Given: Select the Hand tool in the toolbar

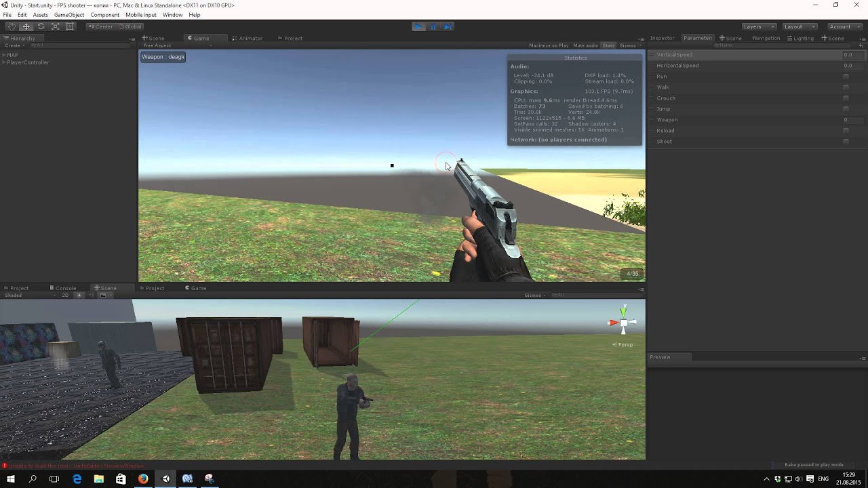Looking at the screenshot, I should point(12,26).
